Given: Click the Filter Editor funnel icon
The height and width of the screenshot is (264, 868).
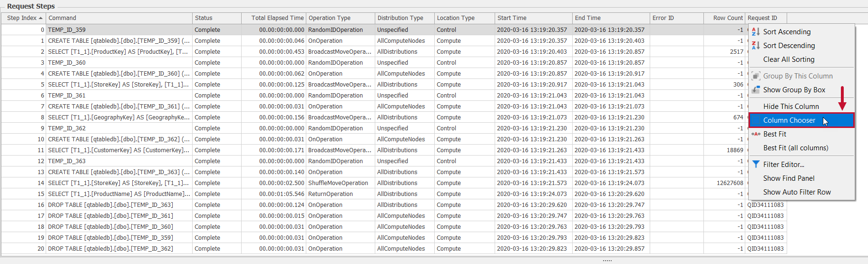Looking at the screenshot, I should tap(755, 165).
